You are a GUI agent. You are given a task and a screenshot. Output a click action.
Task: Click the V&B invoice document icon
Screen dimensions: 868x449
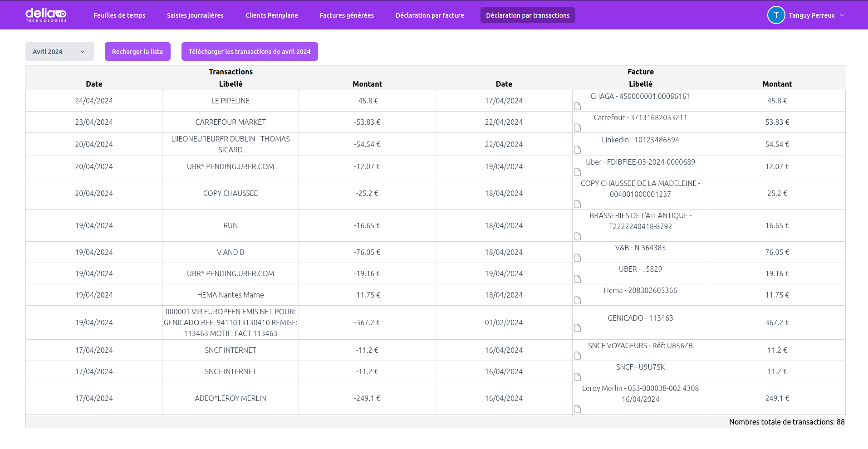pyautogui.click(x=578, y=258)
